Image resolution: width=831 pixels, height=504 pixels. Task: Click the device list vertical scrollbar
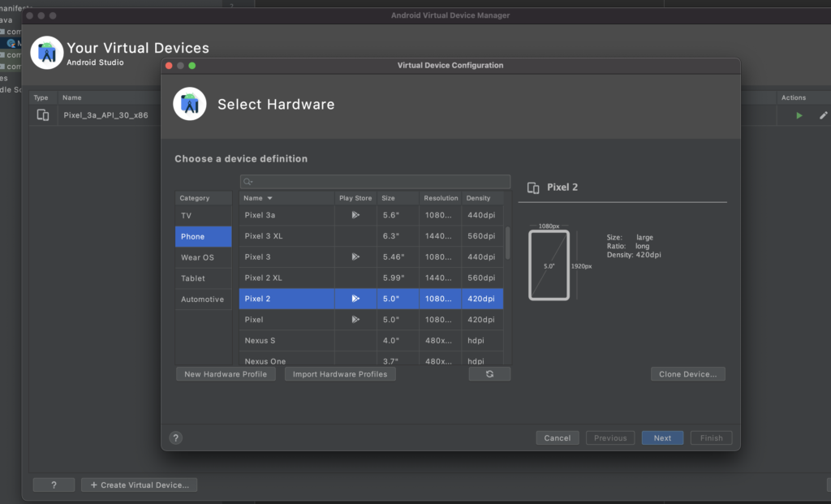coord(508,243)
